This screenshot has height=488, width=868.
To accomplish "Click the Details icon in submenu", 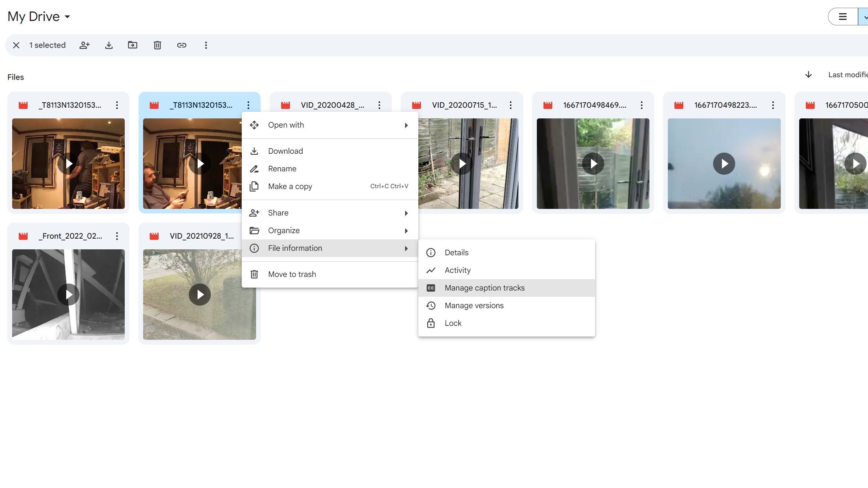I will tap(431, 252).
